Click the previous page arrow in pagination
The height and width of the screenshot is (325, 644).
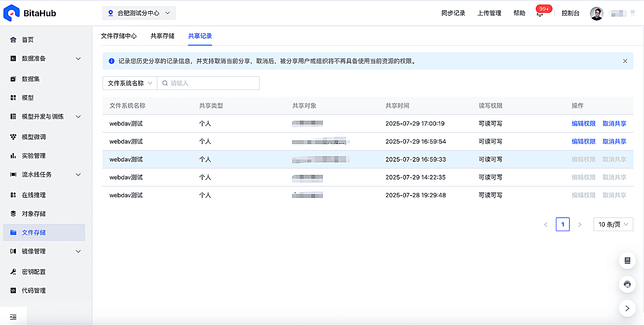click(546, 224)
